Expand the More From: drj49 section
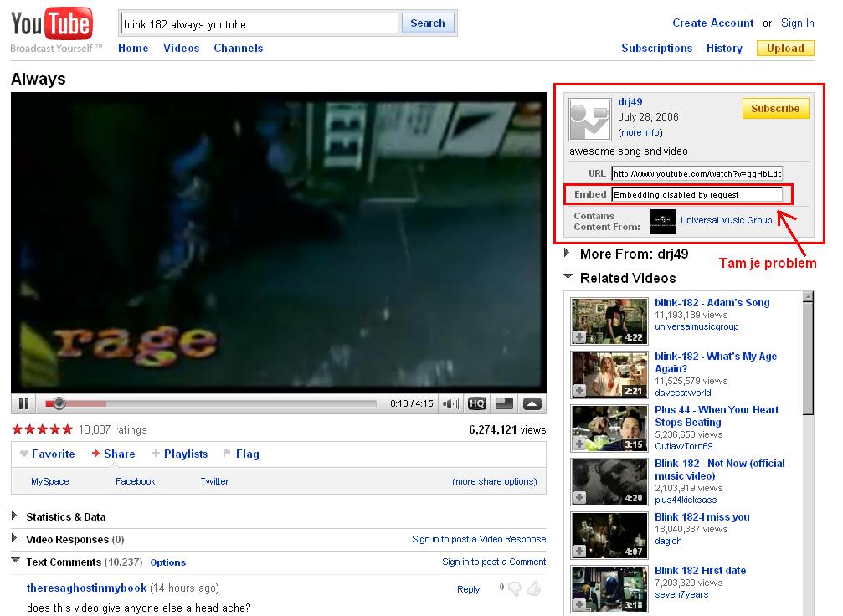Screen dimensions: 843x616 [568, 253]
